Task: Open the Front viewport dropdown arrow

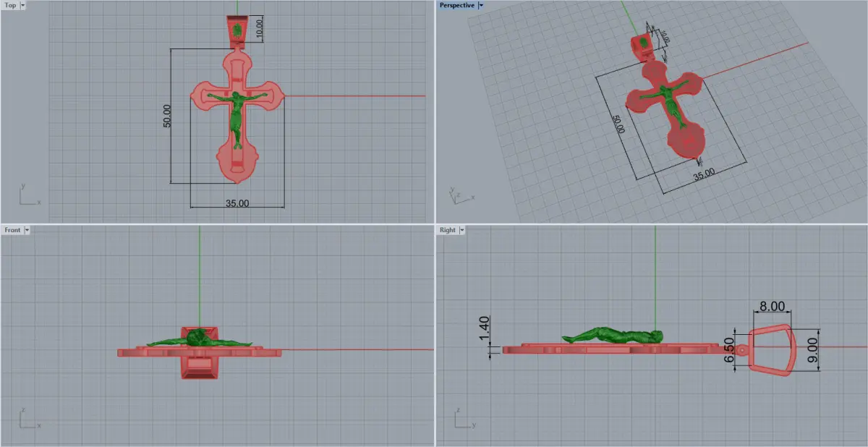Action: coord(27,230)
